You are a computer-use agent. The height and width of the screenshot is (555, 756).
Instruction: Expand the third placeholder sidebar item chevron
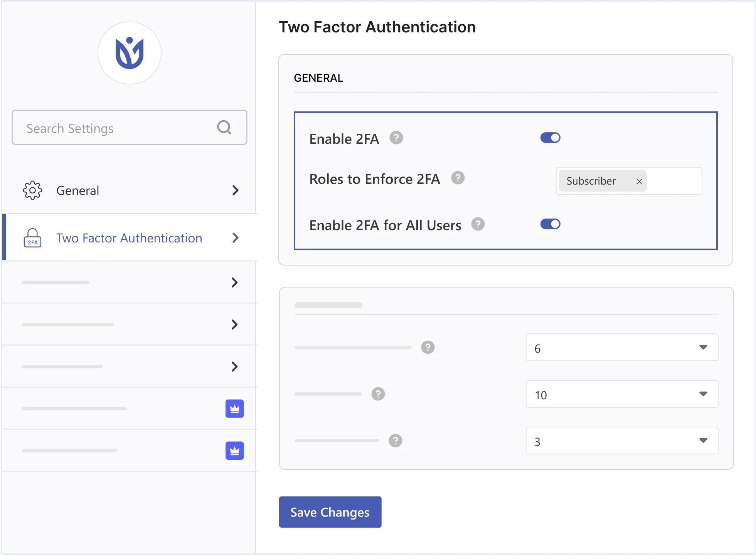234,367
